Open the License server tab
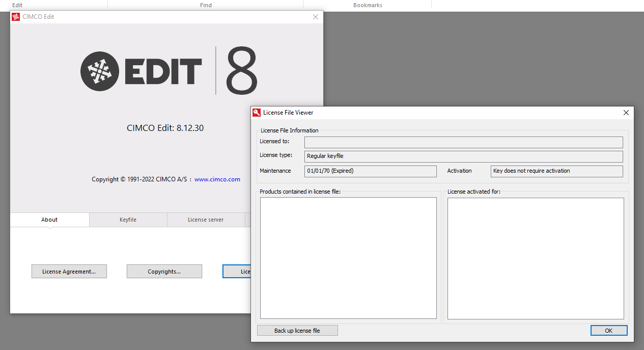Screen dimensions: 644x350 [206, 220]
